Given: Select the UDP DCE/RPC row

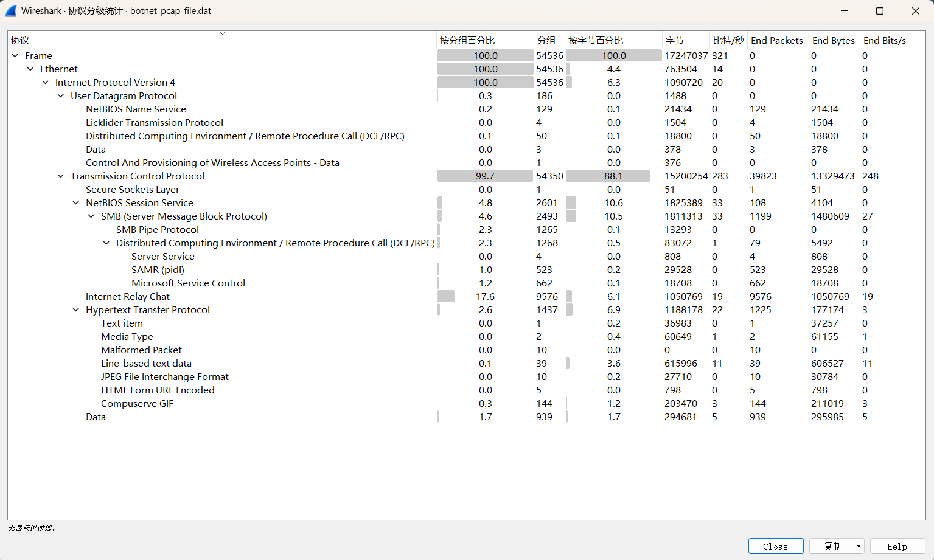Looking at the screenshot, I should (x=467, y=136).
